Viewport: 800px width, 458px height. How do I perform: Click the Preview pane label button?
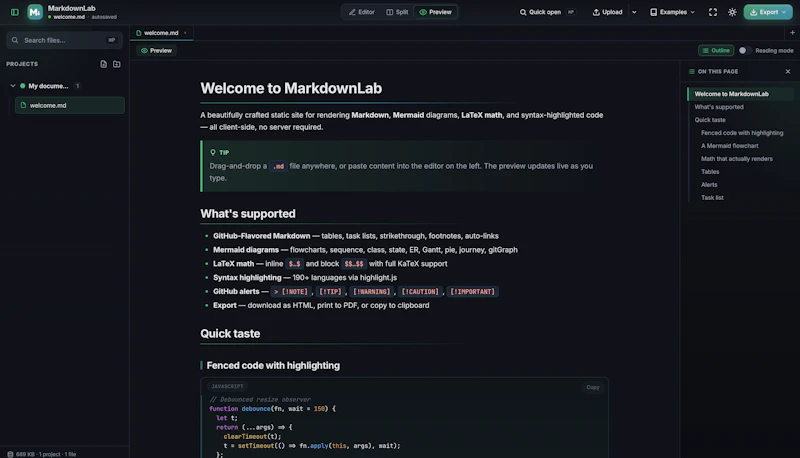157,50
